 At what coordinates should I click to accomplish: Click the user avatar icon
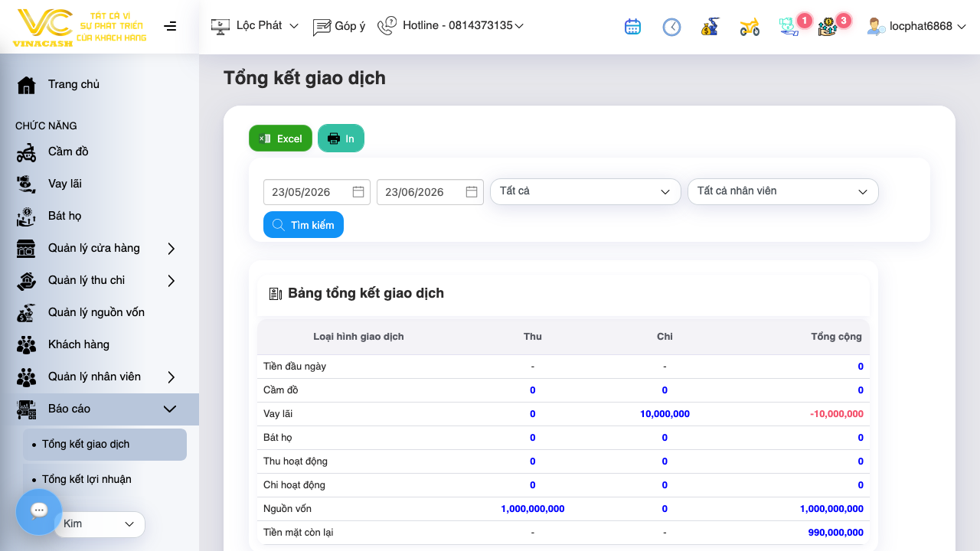876,27
